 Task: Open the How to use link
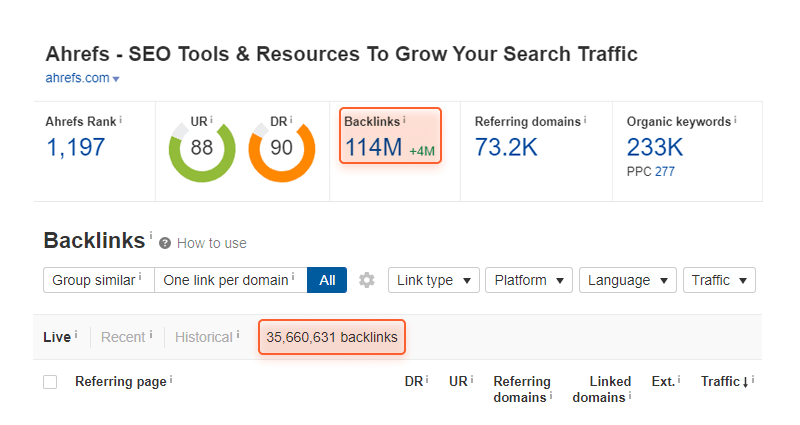(x=211, y=243)
